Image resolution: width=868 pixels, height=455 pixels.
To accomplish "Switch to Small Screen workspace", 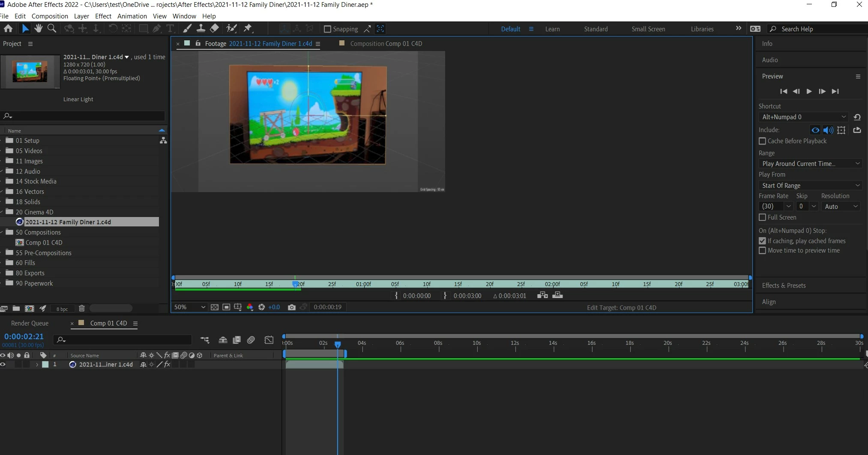I will click(x=648, y=29).
